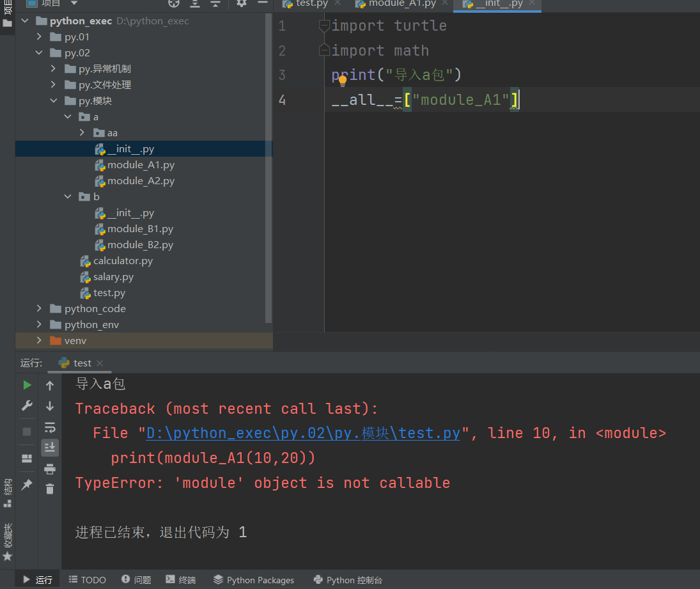This screenshot has height=589, width=700.
Task: Expand the py.01 folder
Action: [39, 36]
